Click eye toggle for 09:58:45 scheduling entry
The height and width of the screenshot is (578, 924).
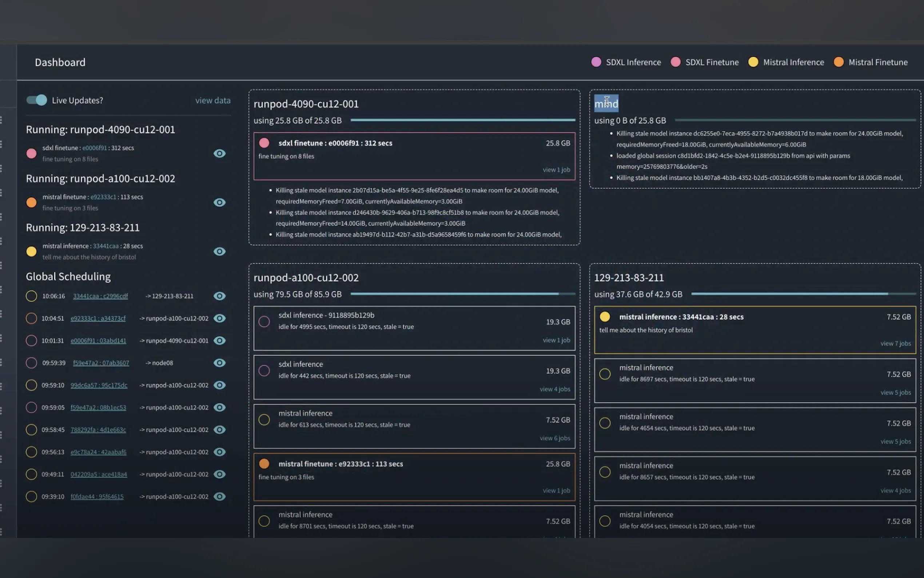point(219,429)
